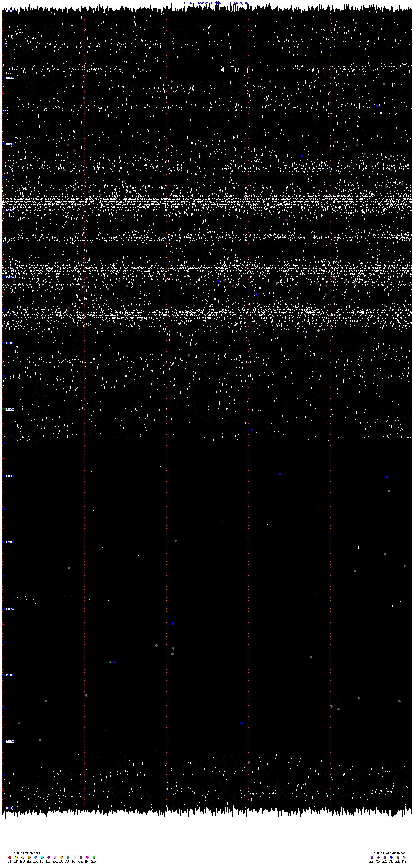Click the '(1)' label in the header
Viewport: 414px width, 868px height.
tap(229, 3)
